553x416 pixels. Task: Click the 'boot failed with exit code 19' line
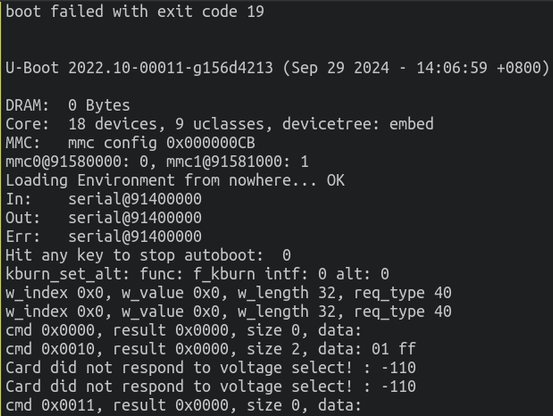(135, 12)
